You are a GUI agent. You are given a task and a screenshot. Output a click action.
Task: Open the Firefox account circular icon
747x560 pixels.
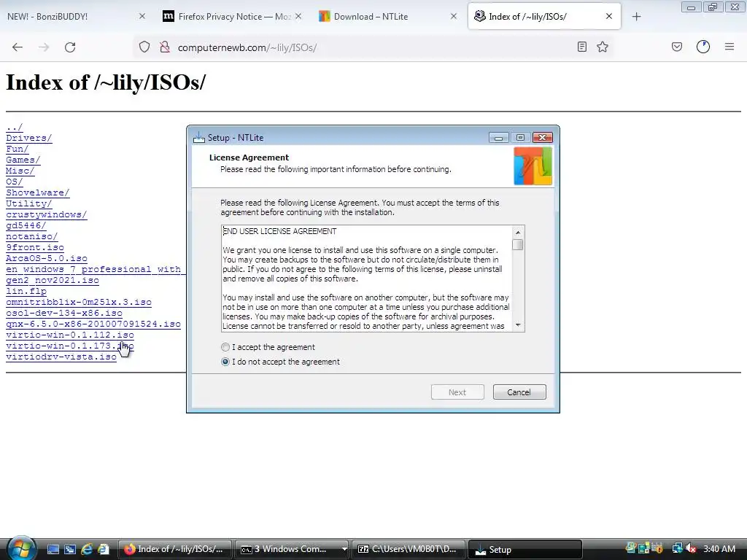[703, 47]
